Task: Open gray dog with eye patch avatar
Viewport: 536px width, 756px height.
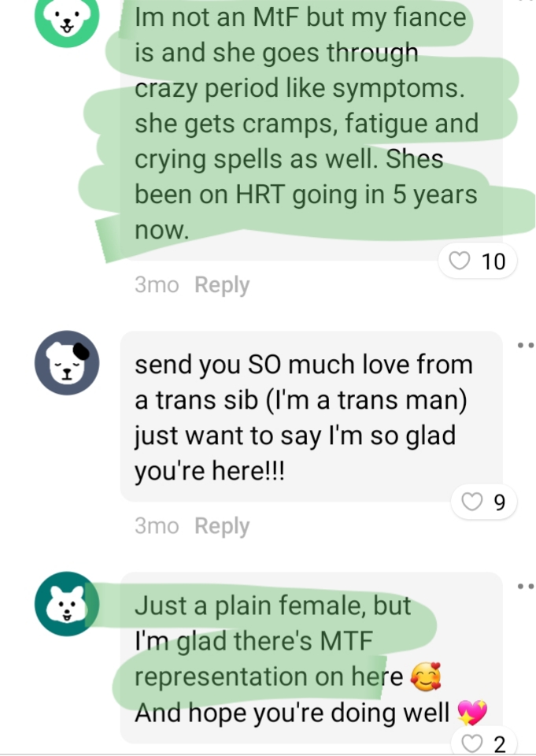Action: tap(67, 362)
